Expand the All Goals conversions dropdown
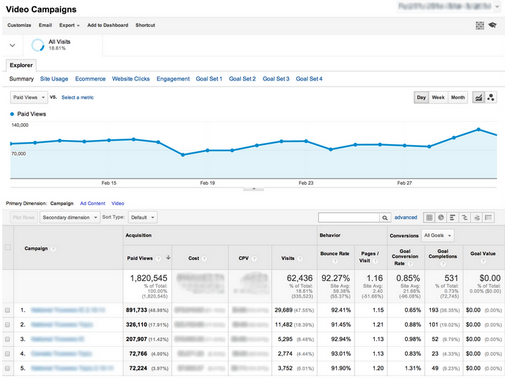 438,235
